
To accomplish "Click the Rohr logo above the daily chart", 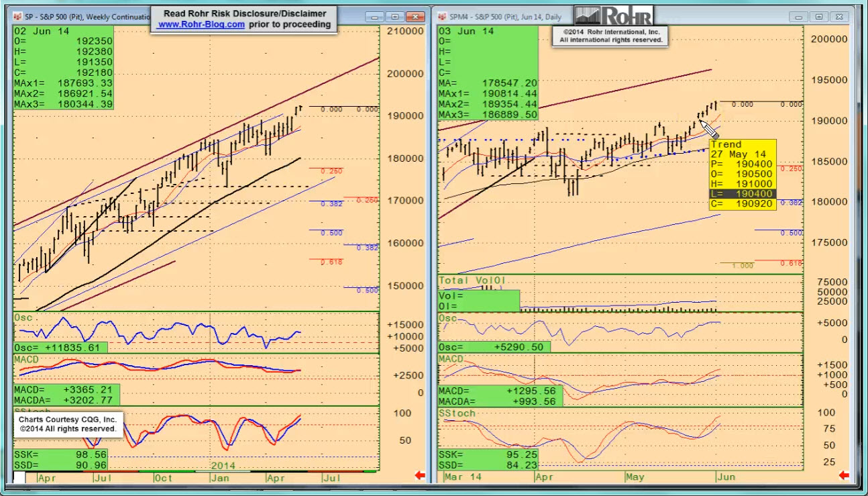I will tap(612, 15).
